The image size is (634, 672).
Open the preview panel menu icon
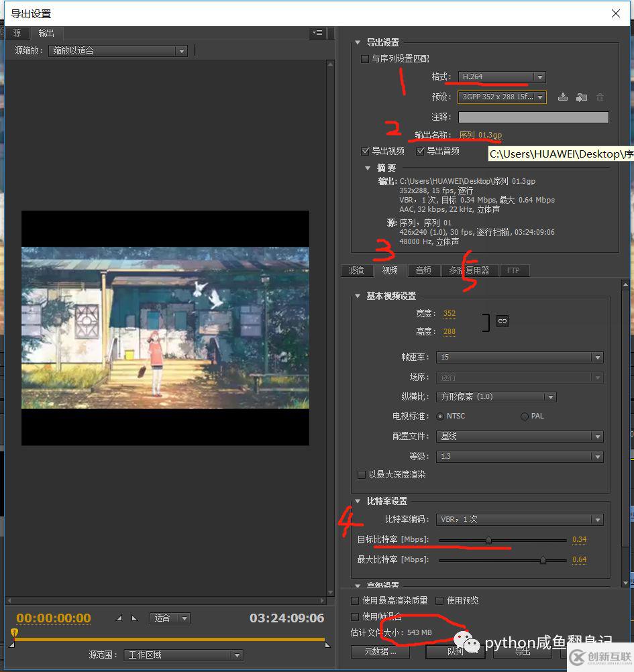(317, 33)
